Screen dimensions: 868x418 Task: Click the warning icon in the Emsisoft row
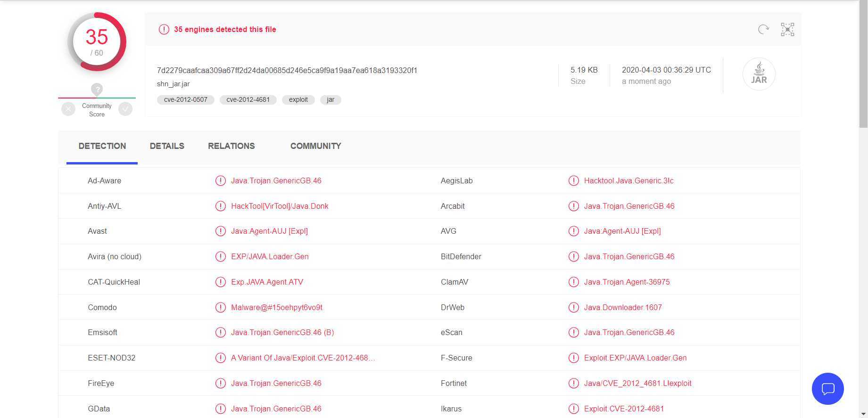pyautogui.click(x=220, y=332)
